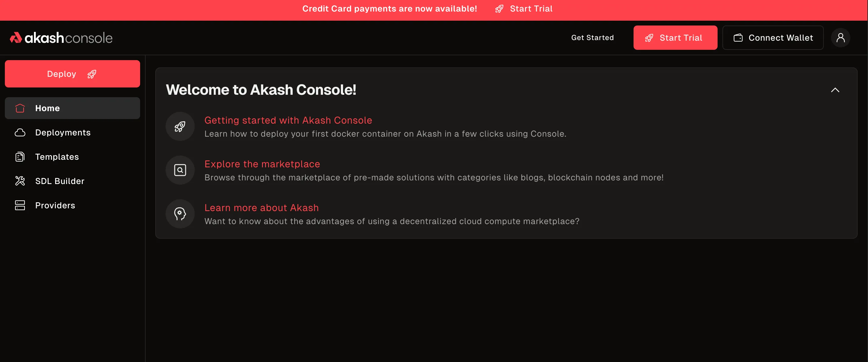The height and width of the screenshot is (362, 868).
Task: Click the Templates document icon
Action: tap(20, 157)
